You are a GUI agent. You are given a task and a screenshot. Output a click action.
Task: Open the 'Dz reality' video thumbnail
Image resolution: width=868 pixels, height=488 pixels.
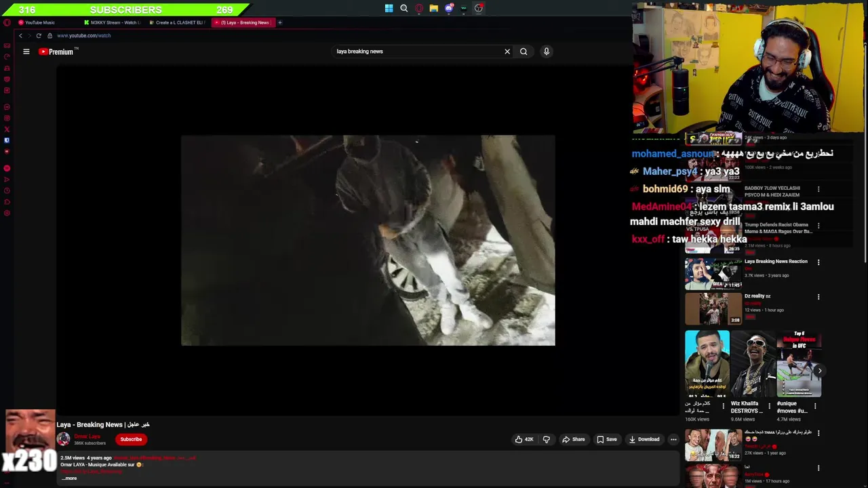[713, 308]
